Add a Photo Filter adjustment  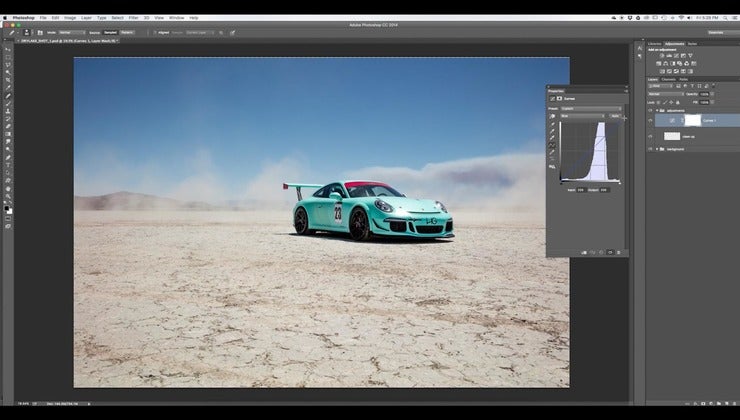pos(680,64)
